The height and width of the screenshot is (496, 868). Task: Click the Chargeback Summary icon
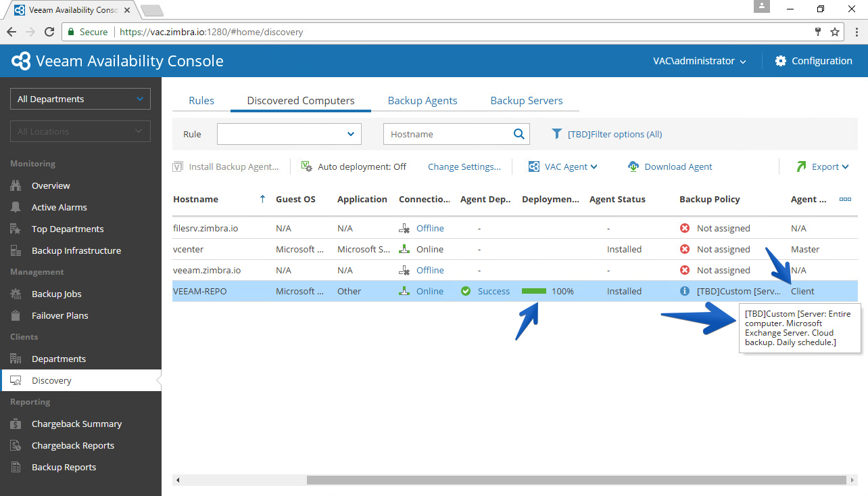pyautogui.click(x=16, y=424)
